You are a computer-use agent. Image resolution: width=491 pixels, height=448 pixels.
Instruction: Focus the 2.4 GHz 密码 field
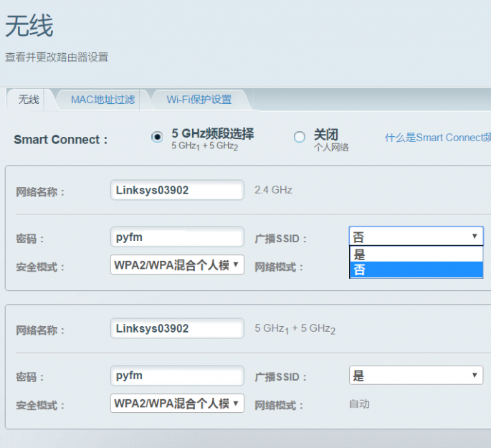[177, 237]
